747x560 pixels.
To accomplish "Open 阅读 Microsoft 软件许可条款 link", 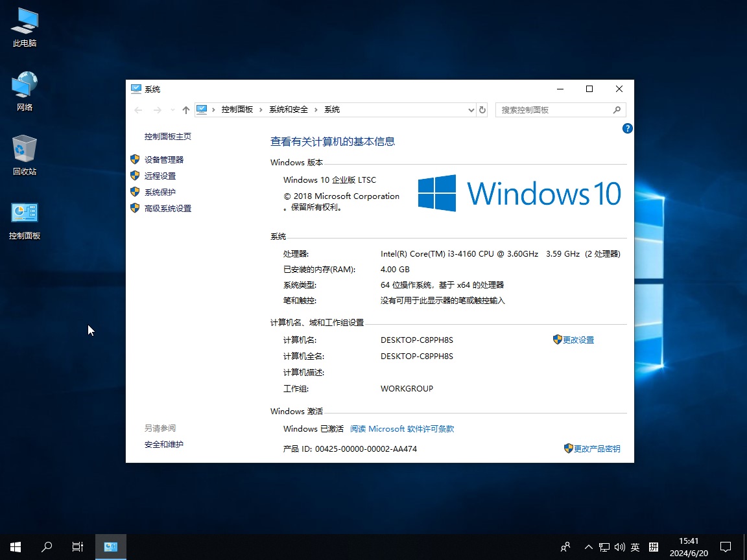I will [x=402, y=428].
